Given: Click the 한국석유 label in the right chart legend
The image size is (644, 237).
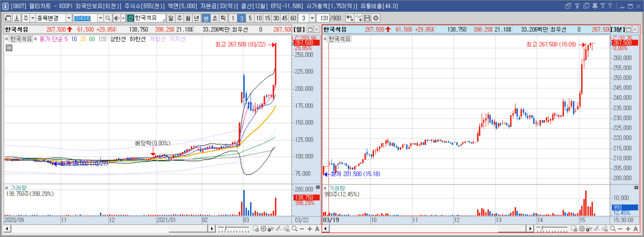Looking at the screenshot, I should pyautogui.click(x=339, y=39).
